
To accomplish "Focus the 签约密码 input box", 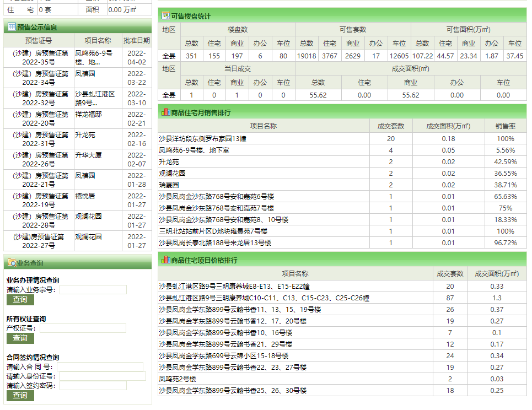I will (x=93, y=386).
